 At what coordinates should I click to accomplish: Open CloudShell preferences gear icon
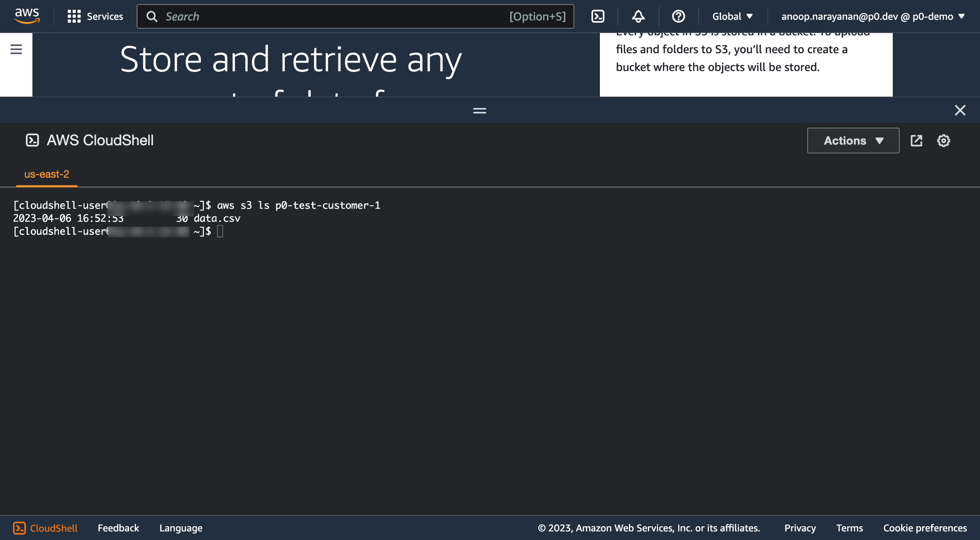(x=943, y=141)
